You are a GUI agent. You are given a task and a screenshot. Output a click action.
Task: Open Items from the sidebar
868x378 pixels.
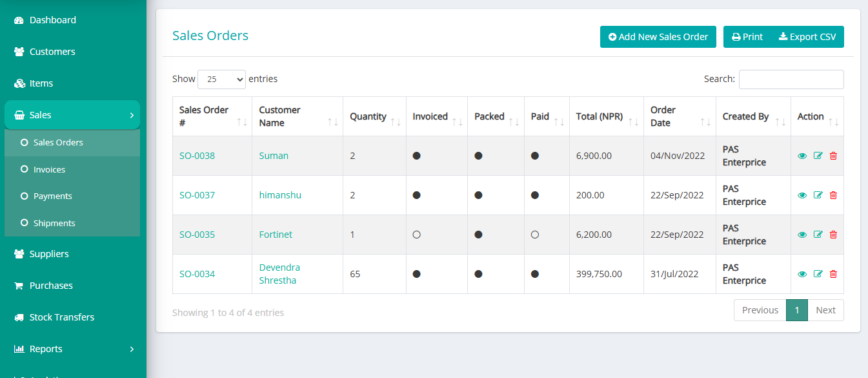(17, 83)
